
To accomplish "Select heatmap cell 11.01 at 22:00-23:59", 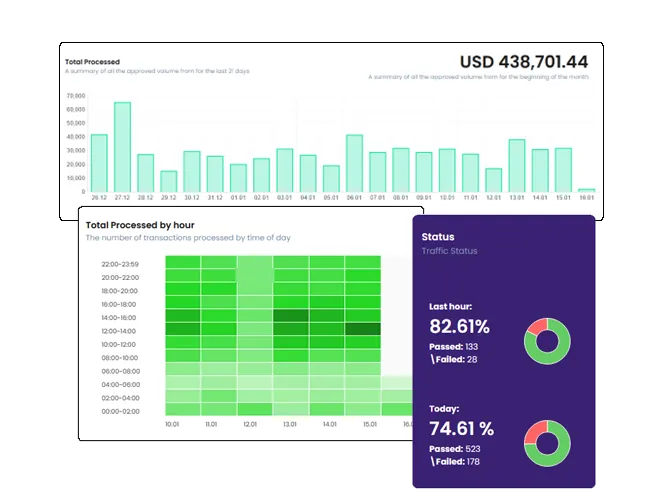I will (x=219, y=262).
